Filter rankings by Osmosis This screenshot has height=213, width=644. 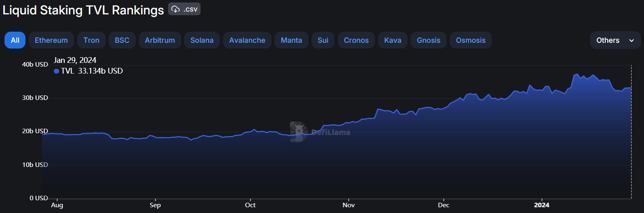471,40
